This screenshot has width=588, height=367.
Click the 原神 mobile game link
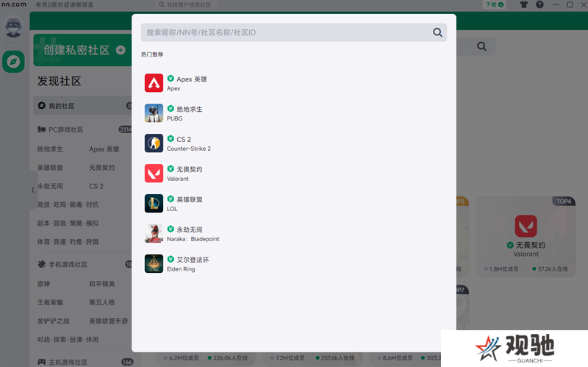43,284
